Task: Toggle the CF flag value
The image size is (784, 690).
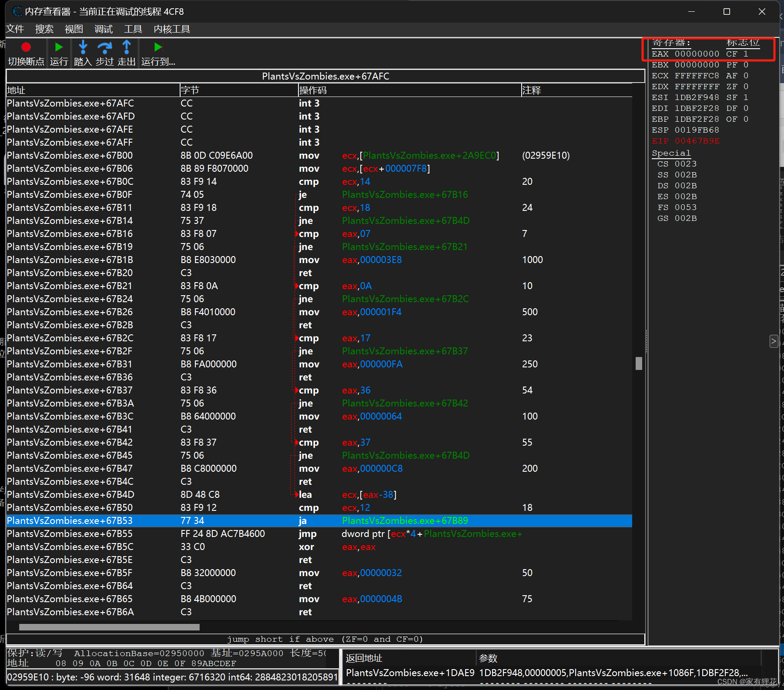Action: 746,54
